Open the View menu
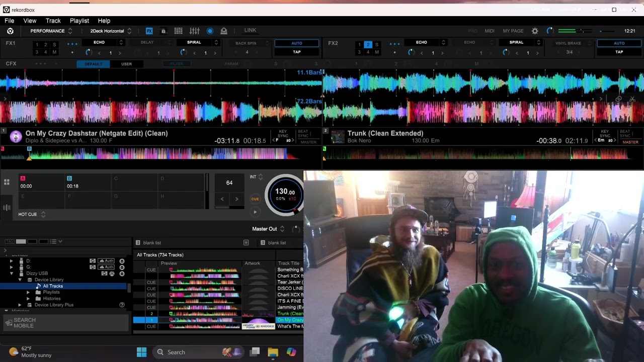 coord(30,21)
